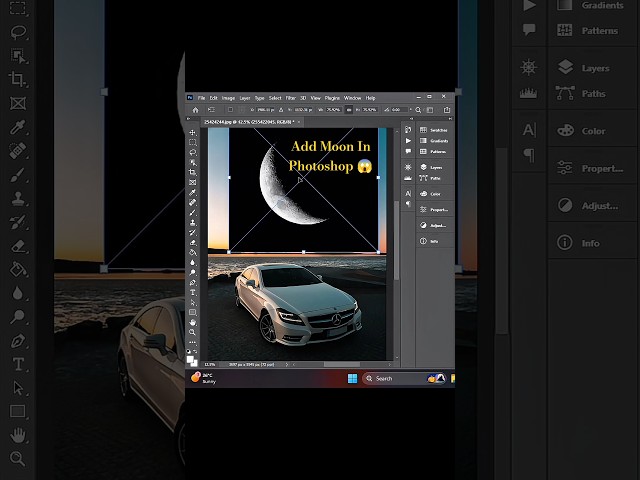Click the Search magnifier in the options bar
This screenshot has width=640, height=480.
418,110
